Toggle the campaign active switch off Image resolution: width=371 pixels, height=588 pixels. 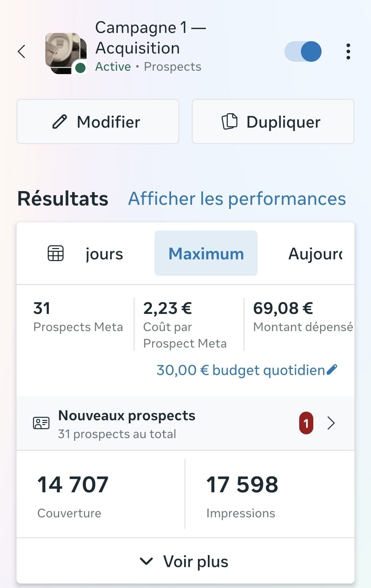tap(303, 51)
